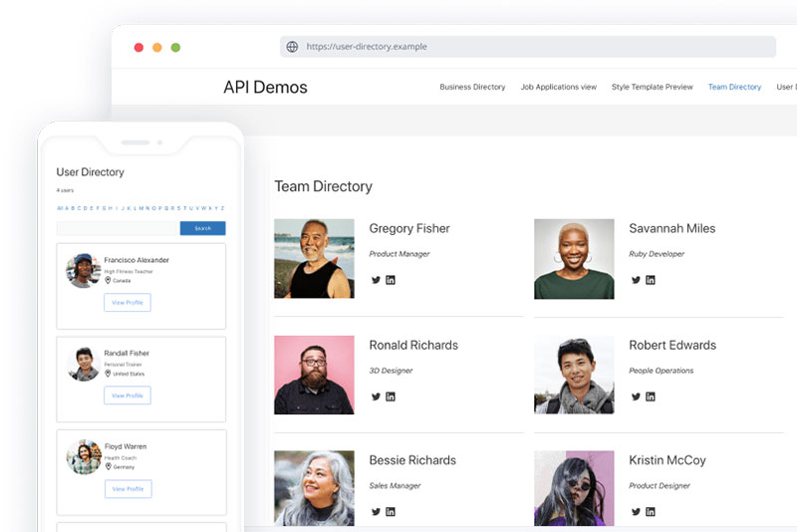Click the browser address bar URL
Viewport: 797px width, 532px height.
click(367, 47)
